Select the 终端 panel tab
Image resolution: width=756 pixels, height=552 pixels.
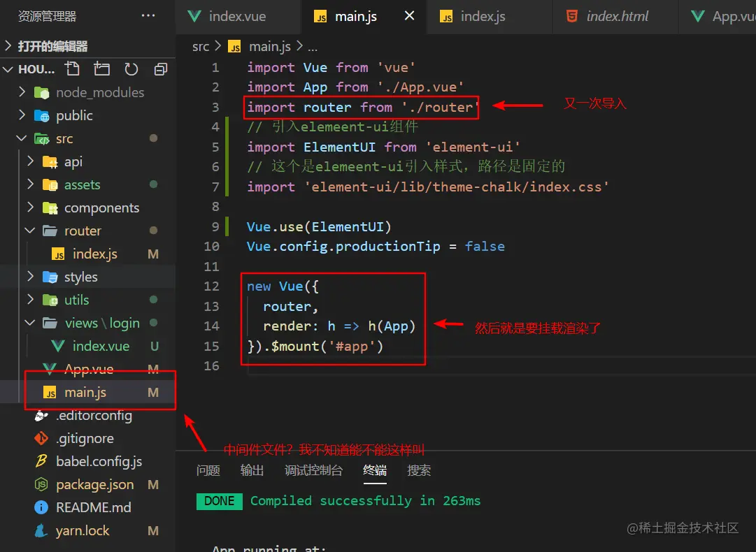(375, 470)
